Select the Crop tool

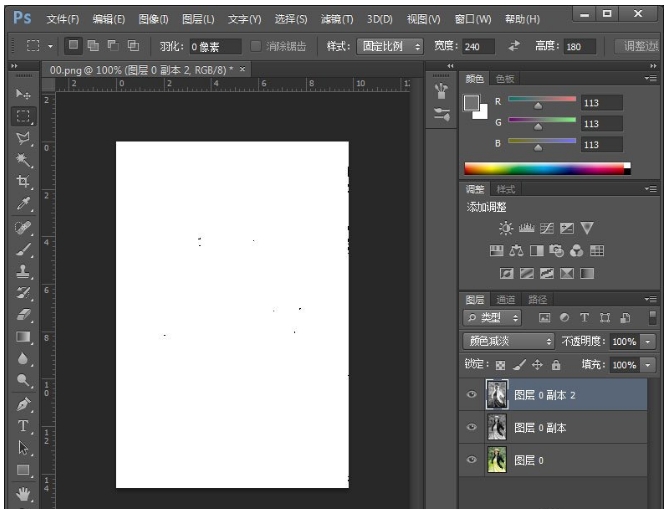pos(23,182)
